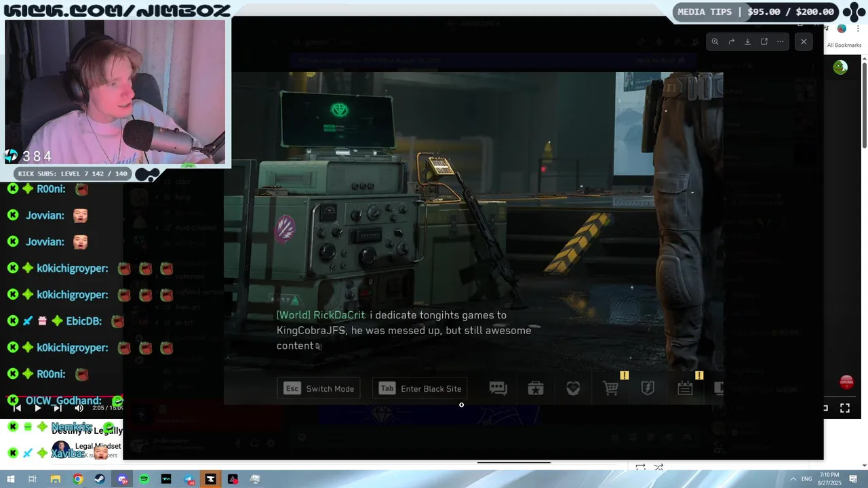The height and width of the screenshot is (488, 868).
Task: Open the teal waveform app on taskbar
Action: tap(166, 479)
